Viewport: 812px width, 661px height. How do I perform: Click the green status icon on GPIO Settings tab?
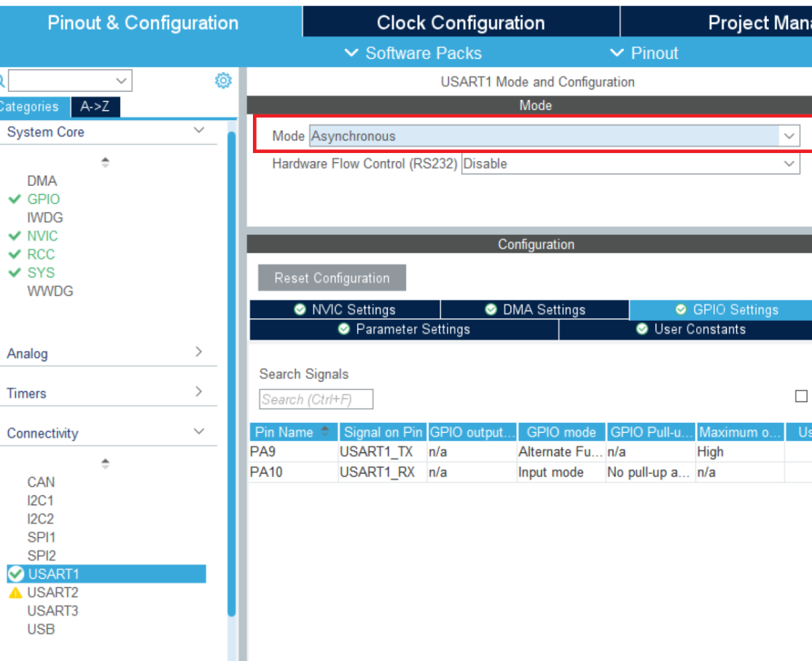[681, 310]
